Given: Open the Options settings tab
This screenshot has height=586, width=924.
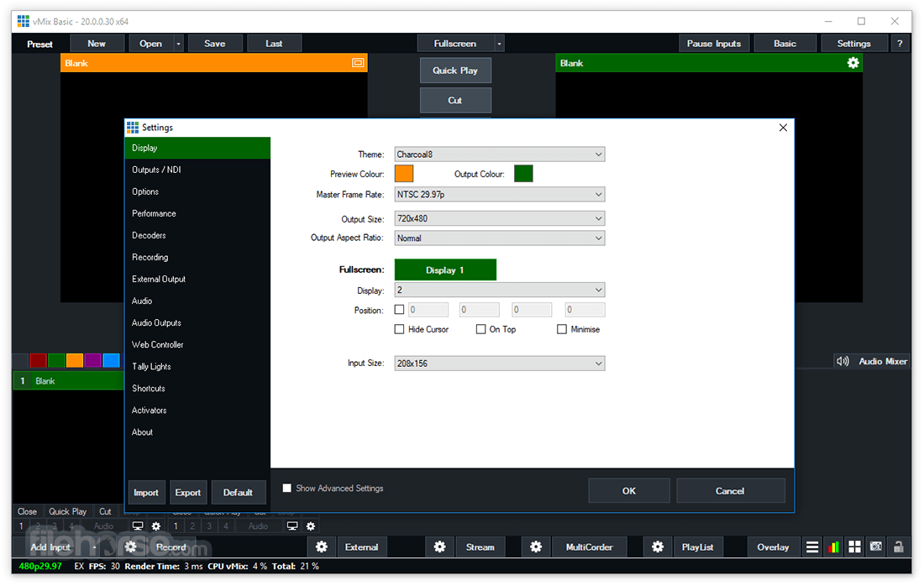Looking at the screenshot, I should 197,191.
